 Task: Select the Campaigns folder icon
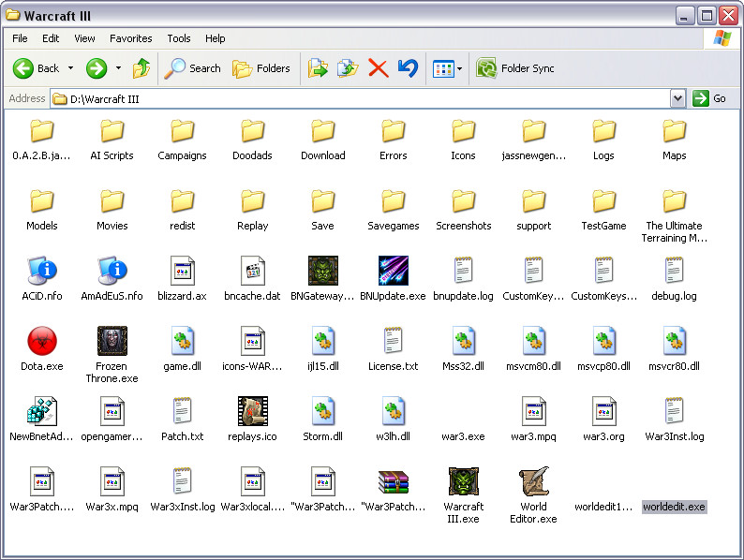pyautogui.click(x=182, y=131)
